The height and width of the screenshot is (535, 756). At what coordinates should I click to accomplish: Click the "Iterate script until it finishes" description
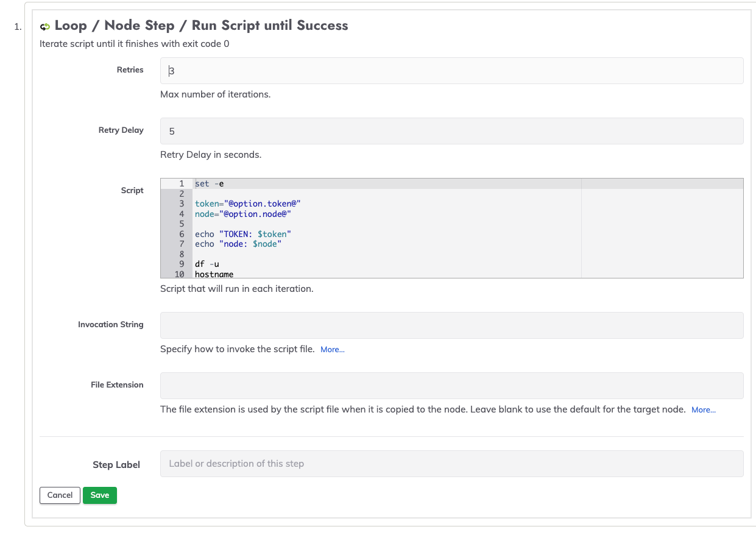pyautogui.click(x=134, y=44)
